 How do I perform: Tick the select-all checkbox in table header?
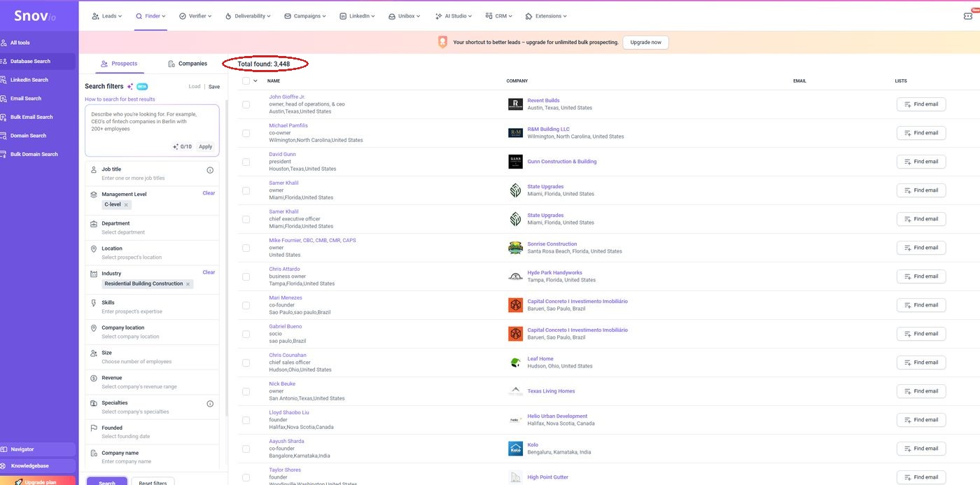246,80
